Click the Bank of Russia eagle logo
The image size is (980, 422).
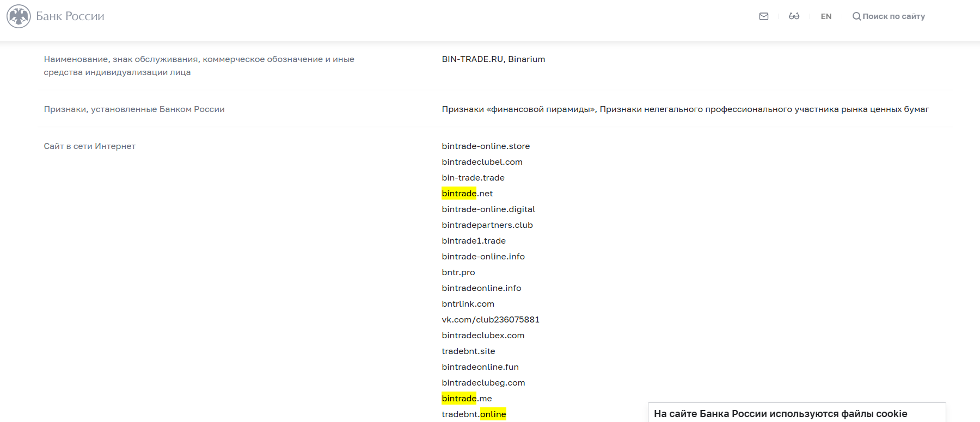point(19,16)
